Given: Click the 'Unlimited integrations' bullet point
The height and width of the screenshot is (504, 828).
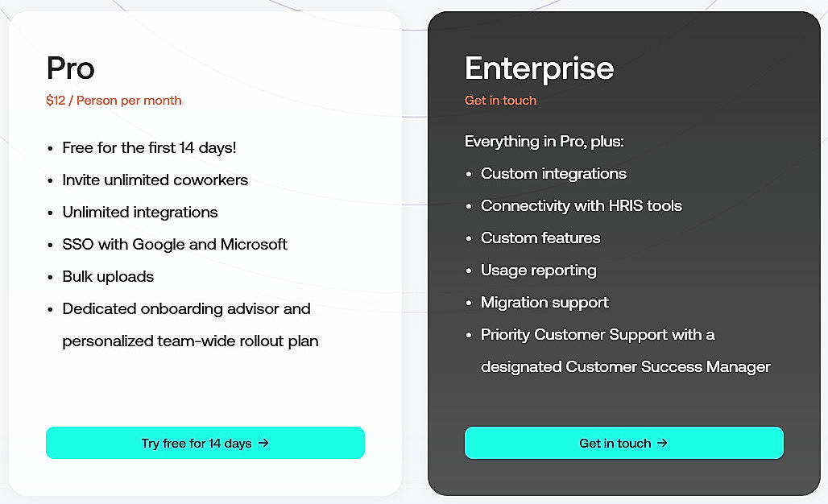Looking at the screenshot, I should pos(140,212).
